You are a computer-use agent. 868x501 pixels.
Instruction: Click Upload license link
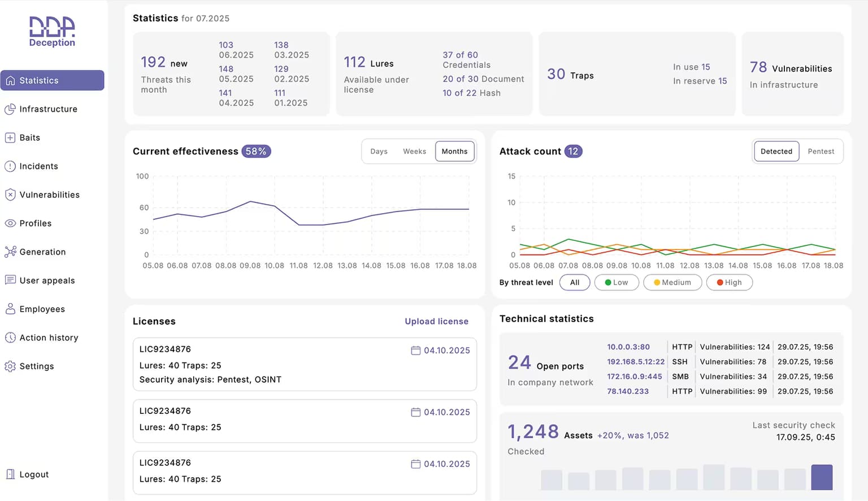[x=436, y=321]
